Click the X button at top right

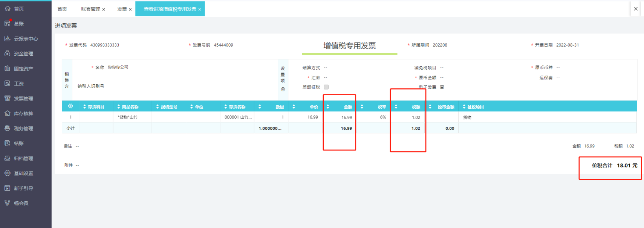point(636,9)
